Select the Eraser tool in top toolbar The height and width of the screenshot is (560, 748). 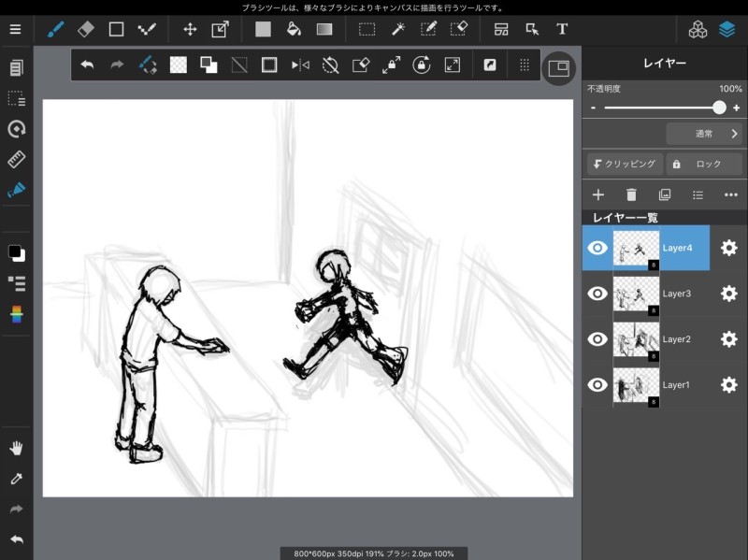coord(85,29)
